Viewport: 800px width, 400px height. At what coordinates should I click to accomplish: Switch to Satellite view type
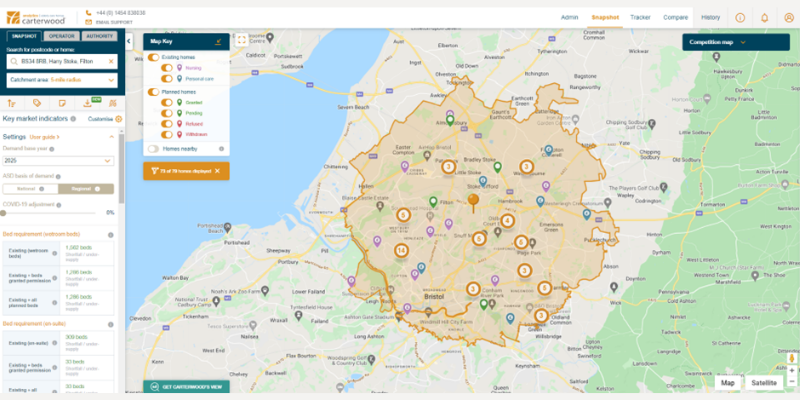coord(764,383)
